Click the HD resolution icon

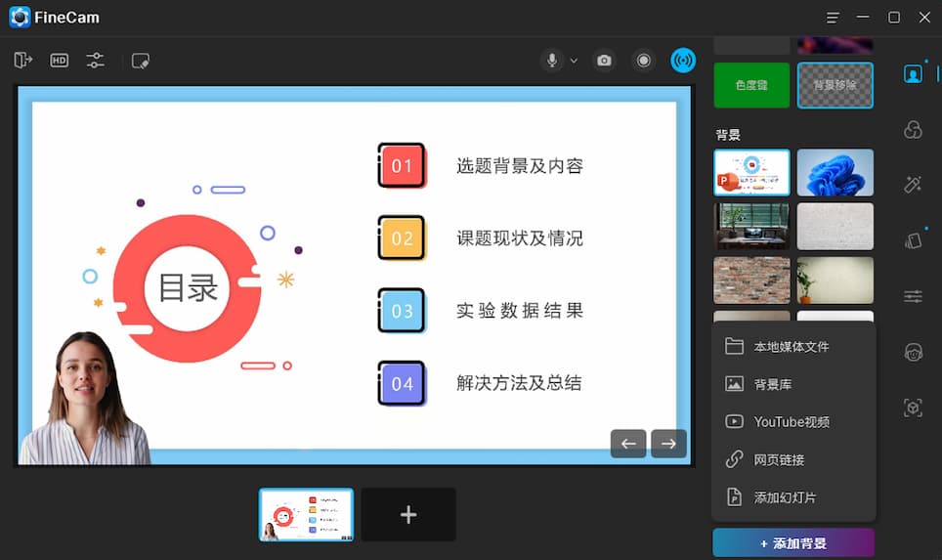pos(60,61)
